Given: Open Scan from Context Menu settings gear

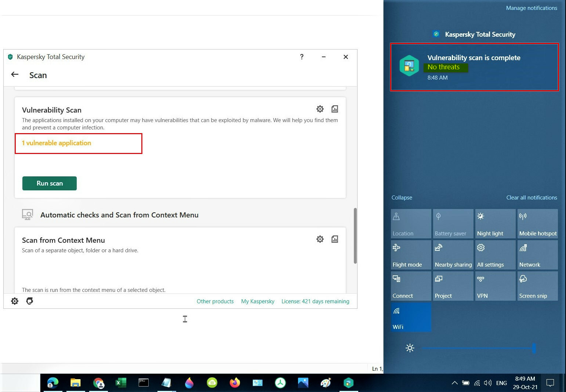Looking at the screenshot, I should pyautogui.click(x=320, y=239).
